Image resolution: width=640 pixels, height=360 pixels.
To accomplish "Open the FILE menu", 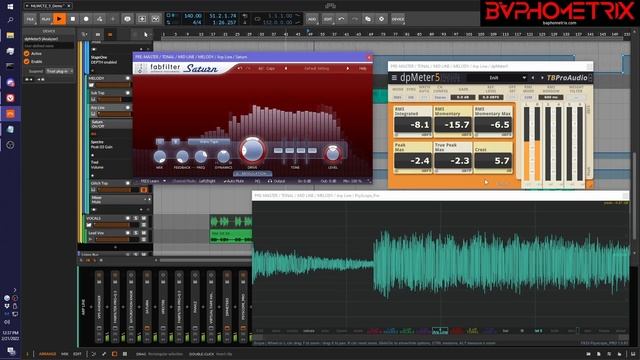I will tap(30, 19).
